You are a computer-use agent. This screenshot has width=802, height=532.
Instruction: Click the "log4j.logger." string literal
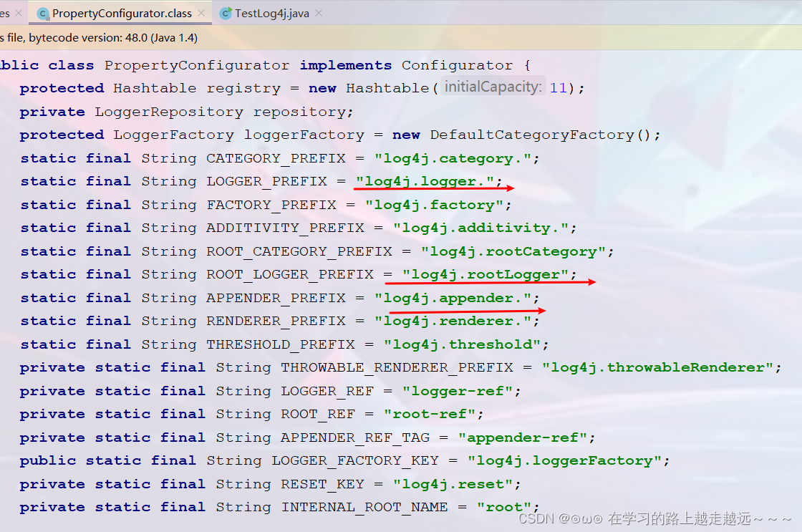tap(424, 182)
